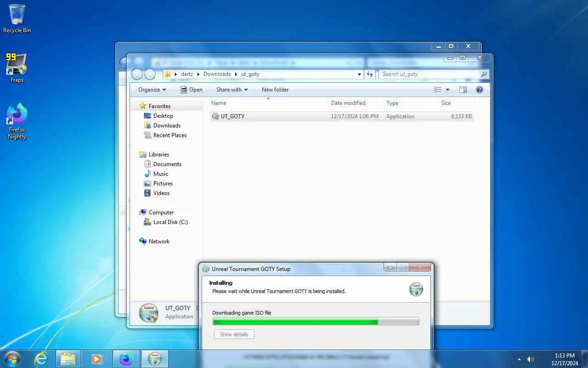
Task: Sort files by Type column
Action: pos(411,103)
